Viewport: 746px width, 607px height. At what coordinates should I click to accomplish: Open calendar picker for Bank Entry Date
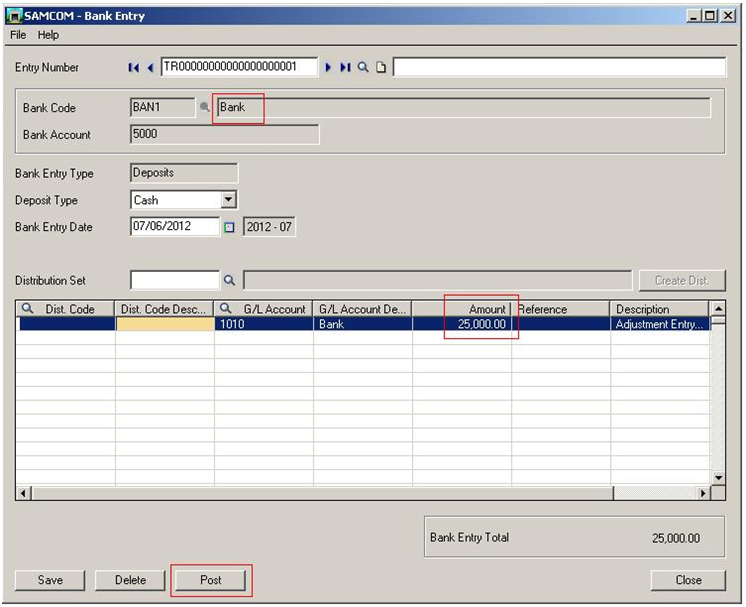229,228
